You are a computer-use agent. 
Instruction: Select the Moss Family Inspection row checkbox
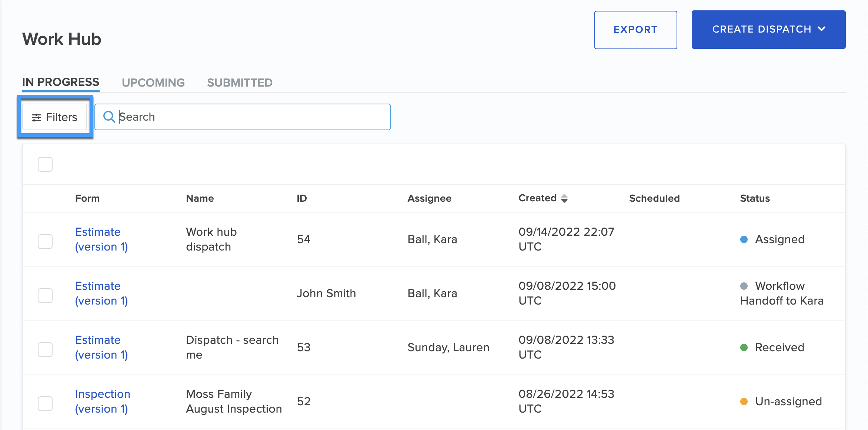45,404
